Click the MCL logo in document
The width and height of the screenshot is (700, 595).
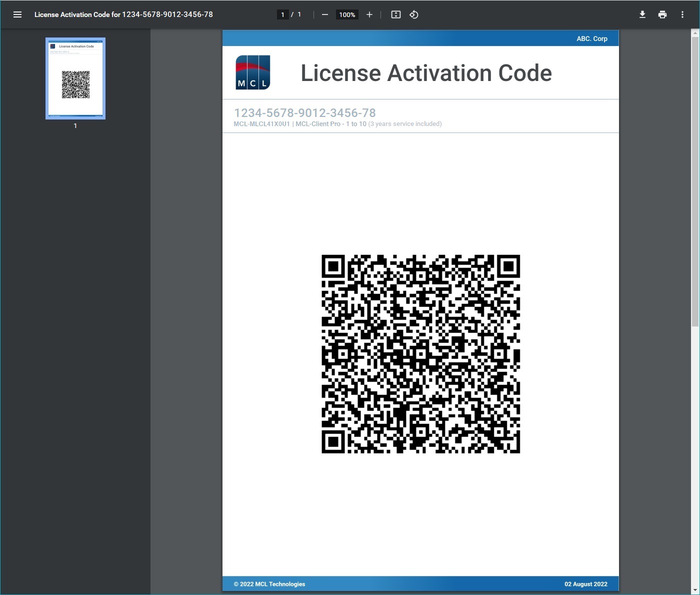tap(253, 72)
